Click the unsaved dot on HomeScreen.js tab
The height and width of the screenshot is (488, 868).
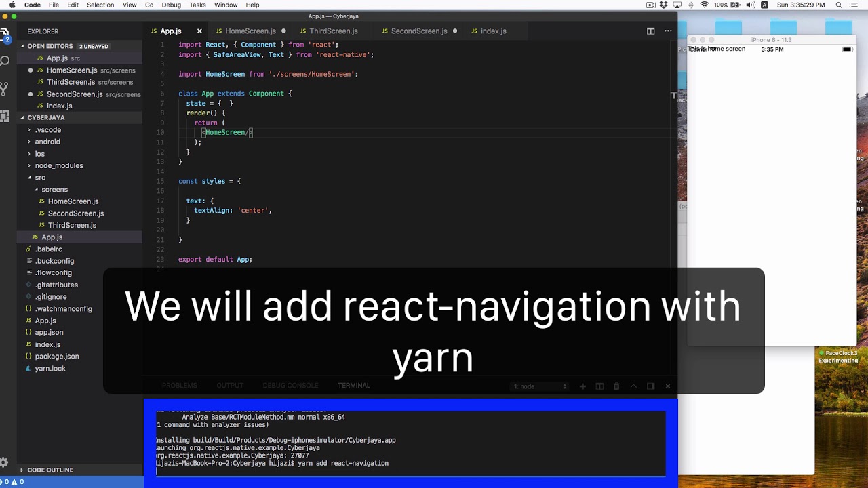tap(283, 31)
